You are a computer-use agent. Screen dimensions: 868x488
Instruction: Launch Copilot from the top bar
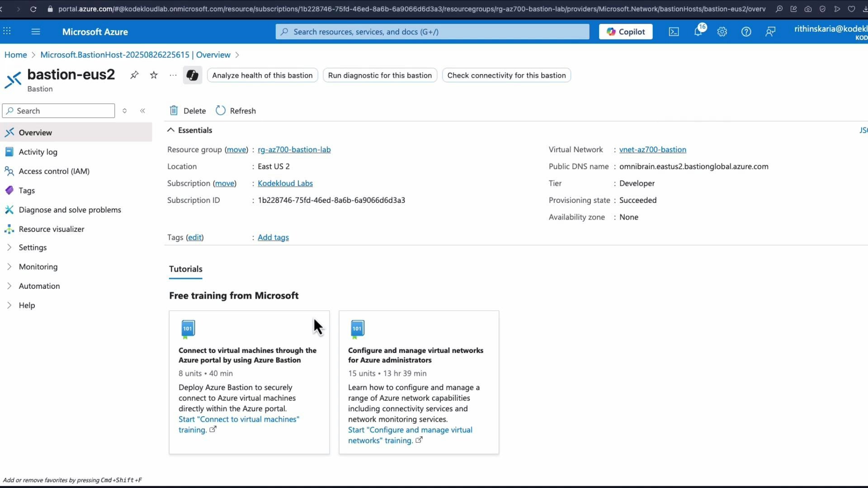click(626, 32)
